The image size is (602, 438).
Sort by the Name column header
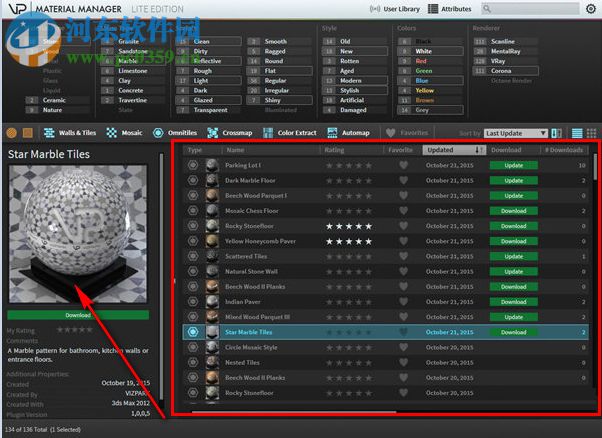coord(271,150)
